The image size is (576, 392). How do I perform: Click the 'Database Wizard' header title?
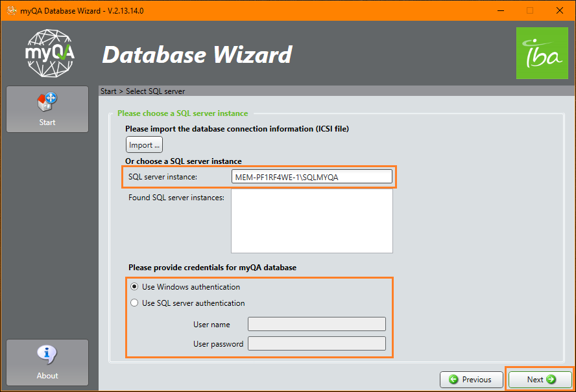[x=197, y=54]
